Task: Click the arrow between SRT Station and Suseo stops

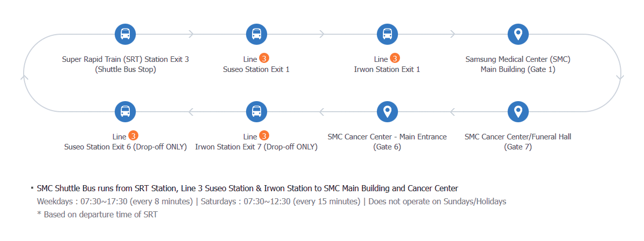Action: click(191, 34)
